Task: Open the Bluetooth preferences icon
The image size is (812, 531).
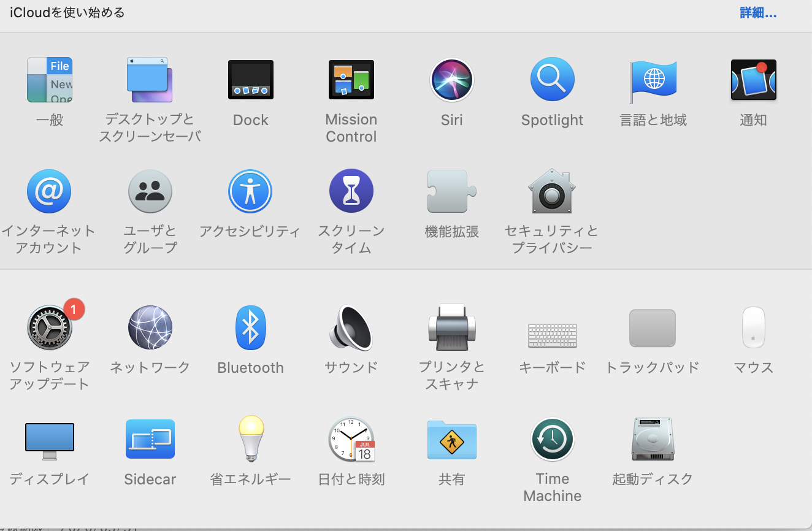Action: click(x=251, y=327)
